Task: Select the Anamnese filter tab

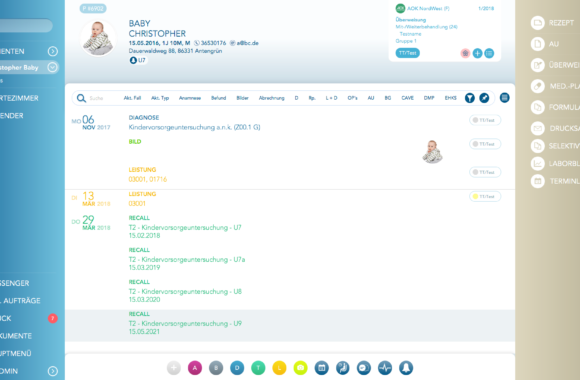Action: [x=190, y=98]
